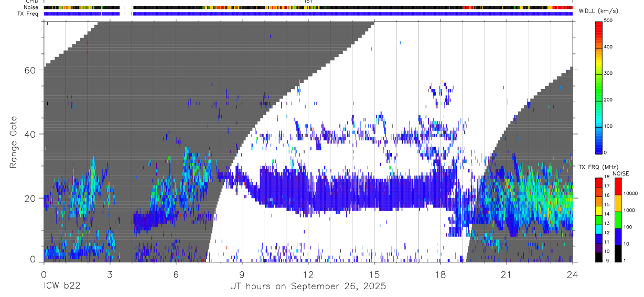The height and width of the screenshot is (297, 644).
Task: Click the 'TX FRQ (MHz)' legend title
Action: 598,167
